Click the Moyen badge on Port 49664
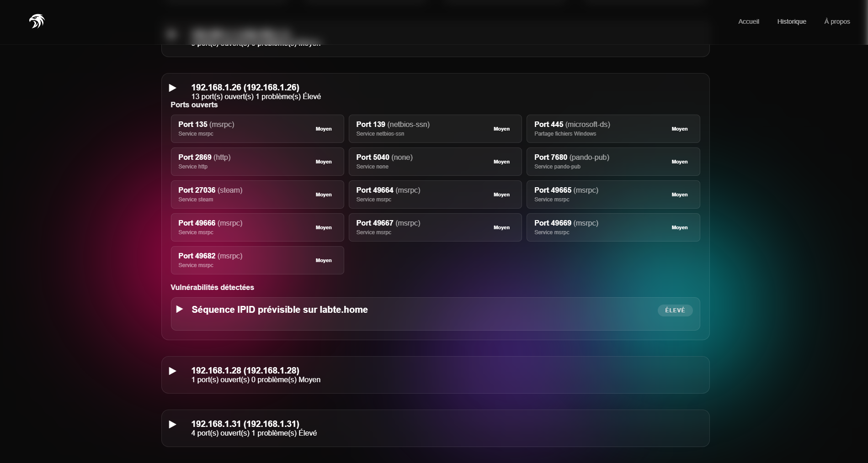Screen dimensions: 868x463 coord(501,195)
